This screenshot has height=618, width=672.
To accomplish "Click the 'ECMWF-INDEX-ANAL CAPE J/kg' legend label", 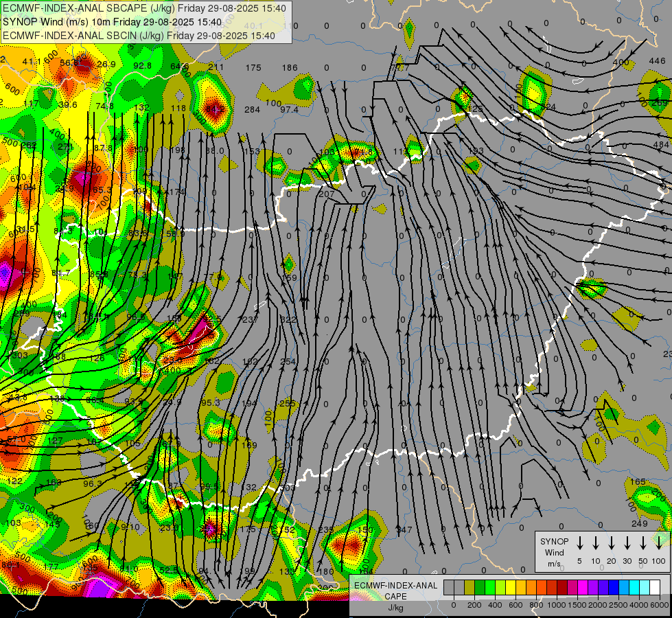I will click(x=395, y=596).
